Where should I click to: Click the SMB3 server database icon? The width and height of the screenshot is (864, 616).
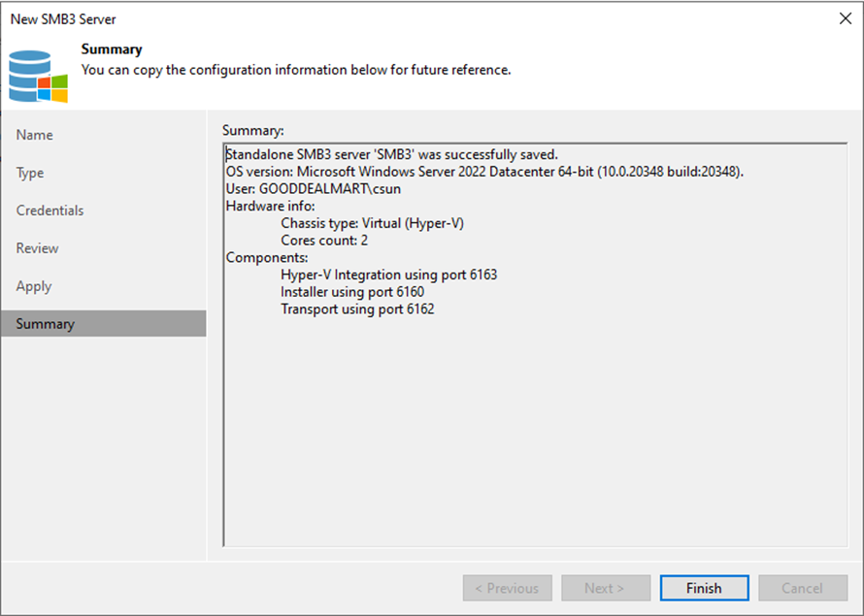tap(38, 77)
